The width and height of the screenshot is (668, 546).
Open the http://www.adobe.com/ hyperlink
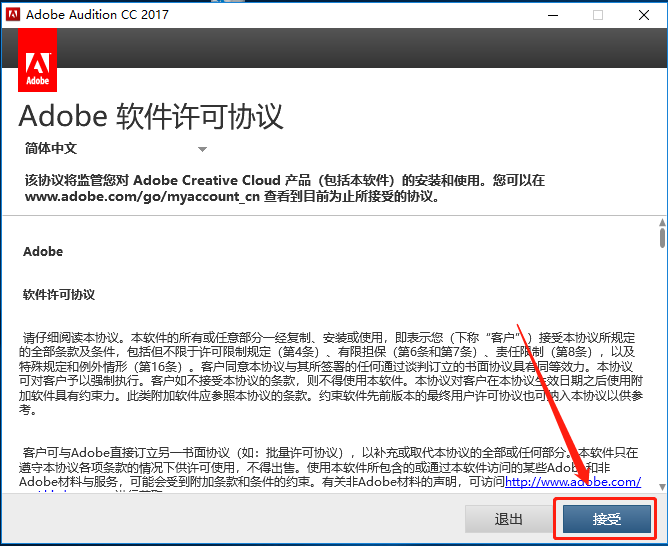(573, 482)
